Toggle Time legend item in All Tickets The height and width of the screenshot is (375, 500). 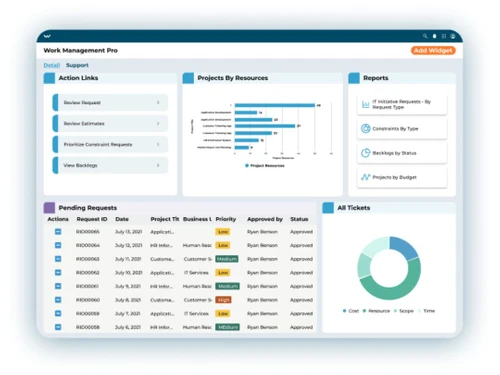point(426,311)
